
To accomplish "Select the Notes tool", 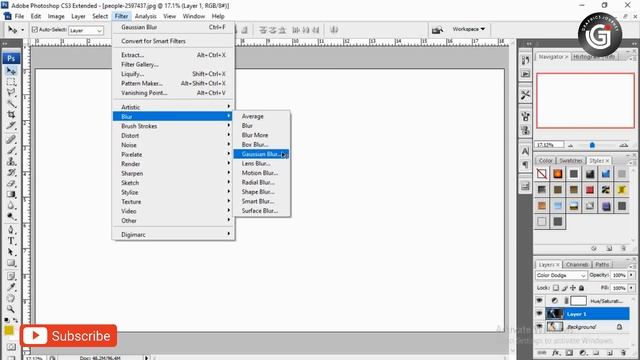I will coord(11,277).
